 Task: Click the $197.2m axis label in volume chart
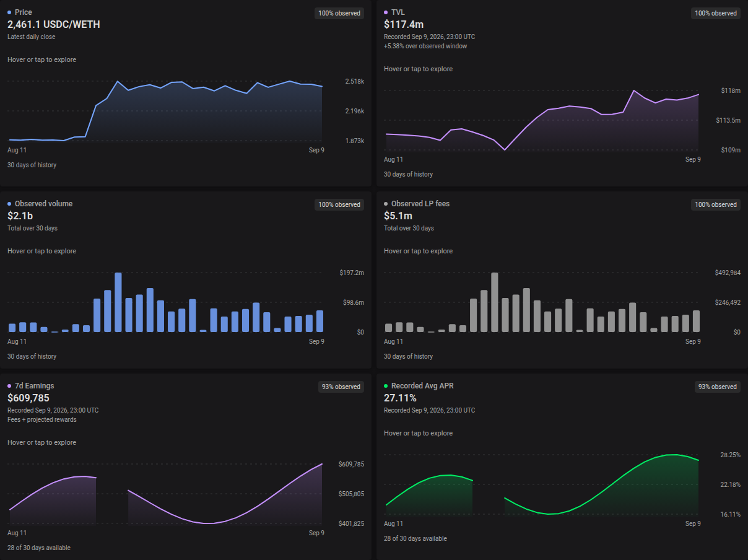tap(352, 273)
